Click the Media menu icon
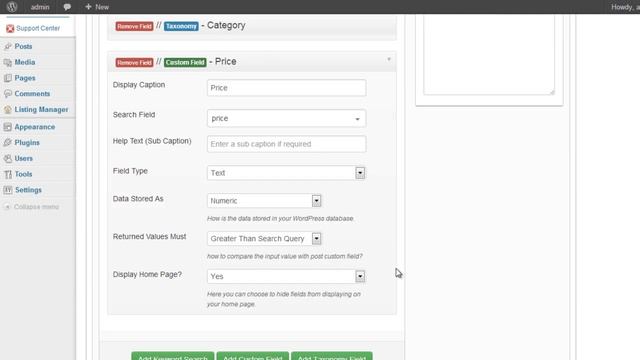640x360 pixels. (8, 62)
